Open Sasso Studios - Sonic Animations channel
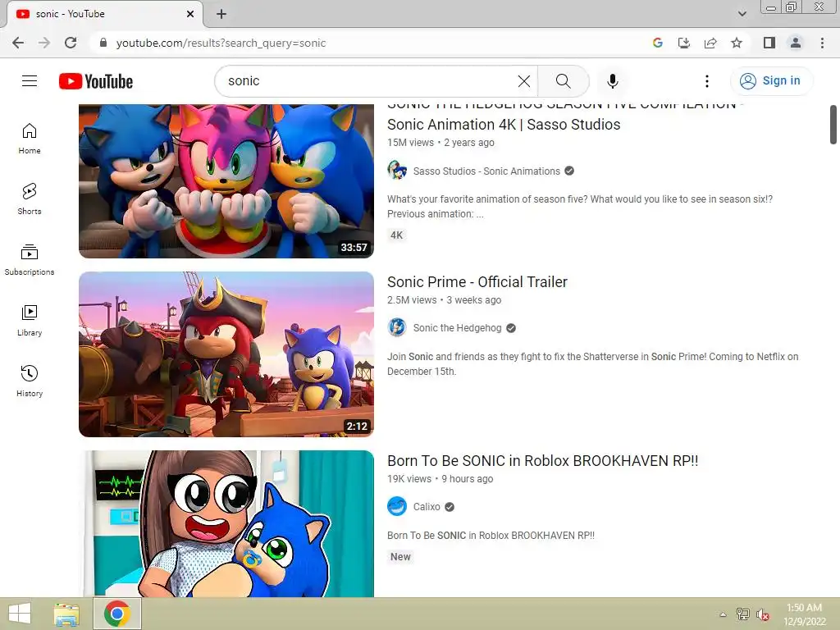The image size is (840, 630). tap(486, 171)
